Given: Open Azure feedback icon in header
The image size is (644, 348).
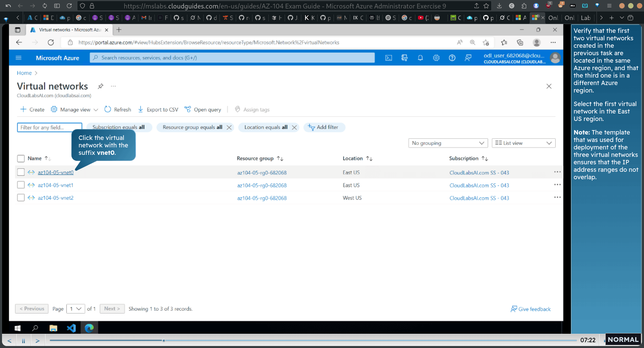Looking at the screenshot, I should point(468,58).
